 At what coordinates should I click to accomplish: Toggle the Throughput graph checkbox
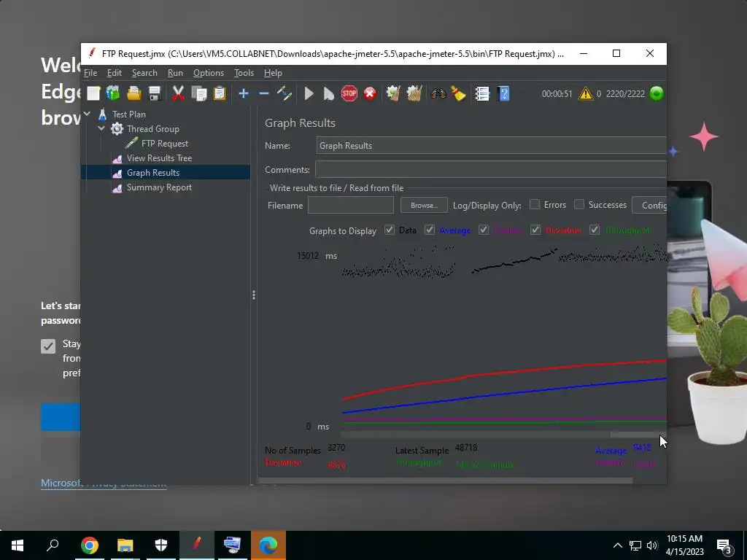coord(594,230)
